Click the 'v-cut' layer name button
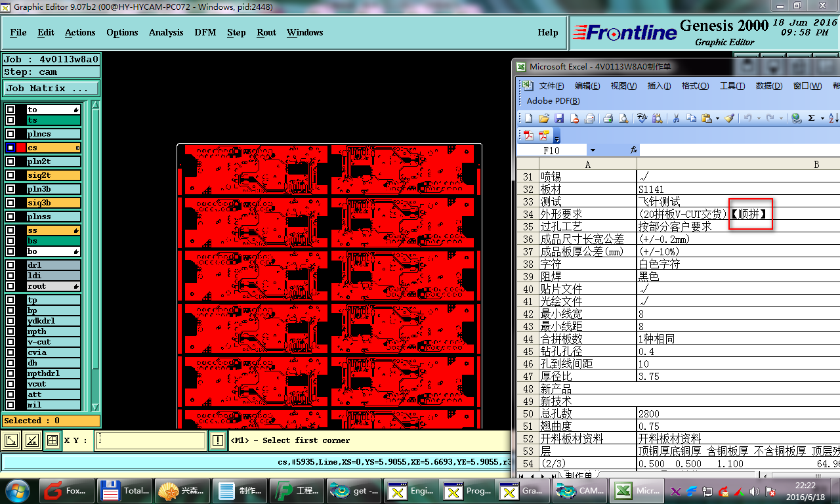840x504 pixels. pos(54,342)
